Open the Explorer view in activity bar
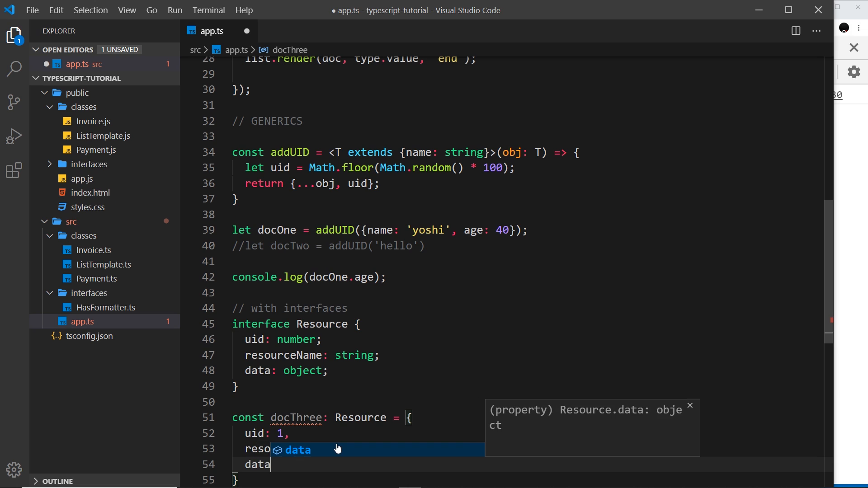 [x=14, y=35]
